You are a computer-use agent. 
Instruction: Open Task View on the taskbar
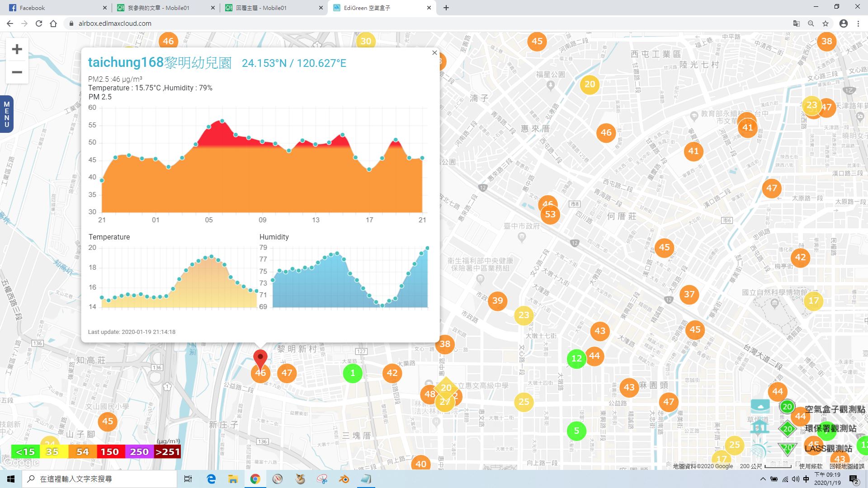pyautogui.click(x=188, y=479)
